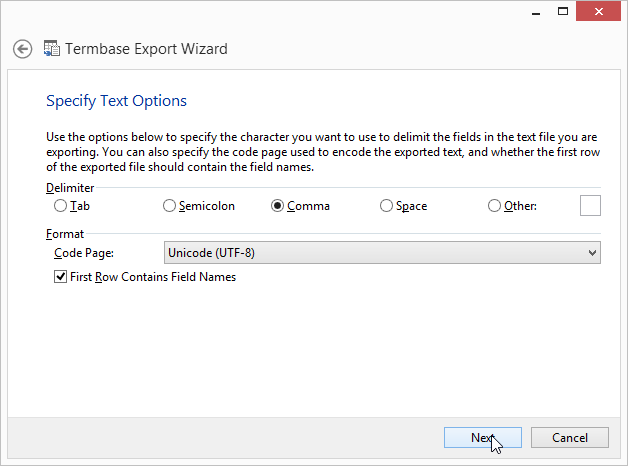Choose Semicolon as the delimiter

(169, 206)
